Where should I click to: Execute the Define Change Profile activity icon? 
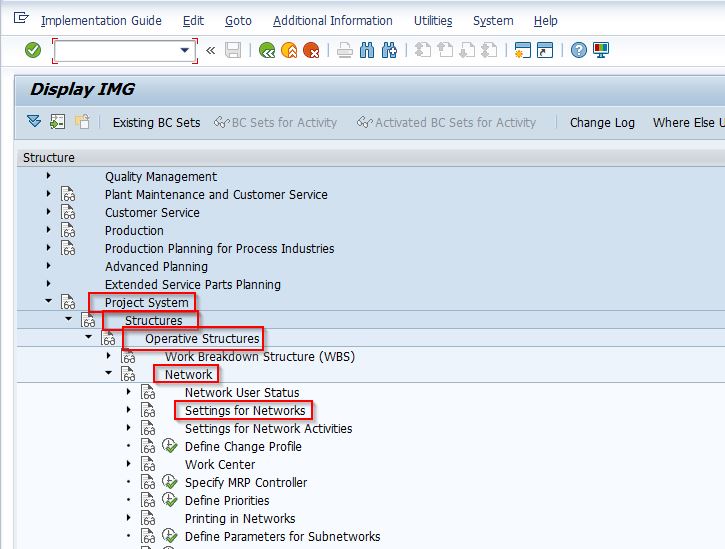(170, 446)
